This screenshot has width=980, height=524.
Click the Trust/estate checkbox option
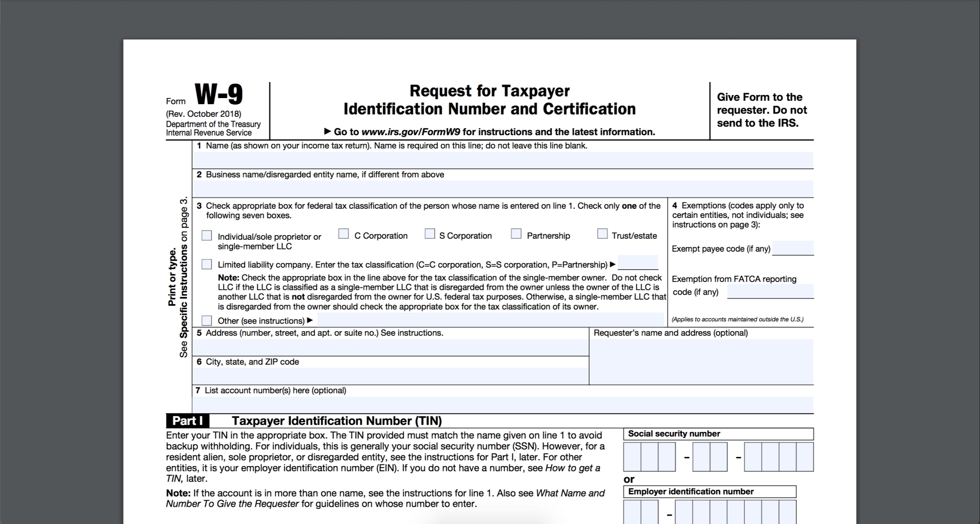pyautogui.click(x=602, y=234)
